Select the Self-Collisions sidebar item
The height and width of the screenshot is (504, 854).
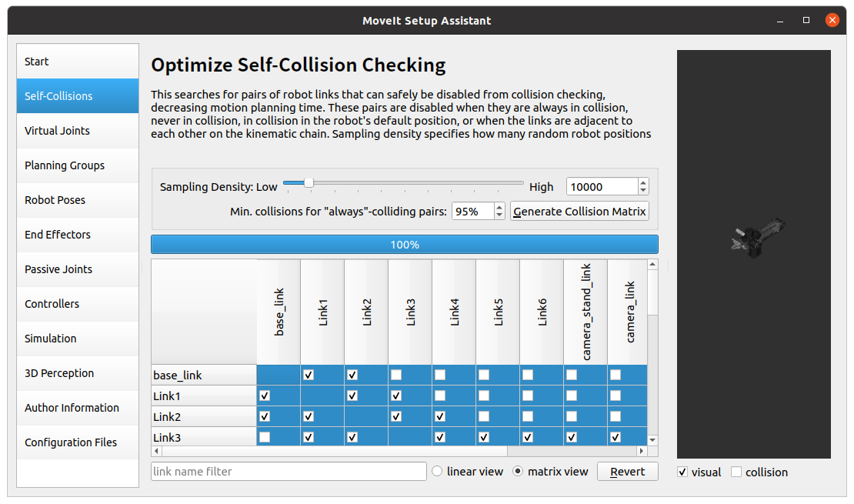click(x=78, y=96)
